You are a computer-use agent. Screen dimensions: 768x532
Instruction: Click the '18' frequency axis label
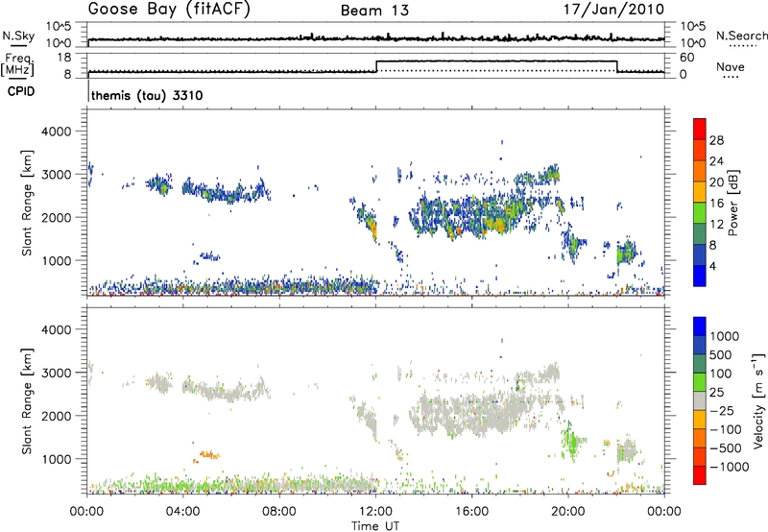[x=64, y=58]
